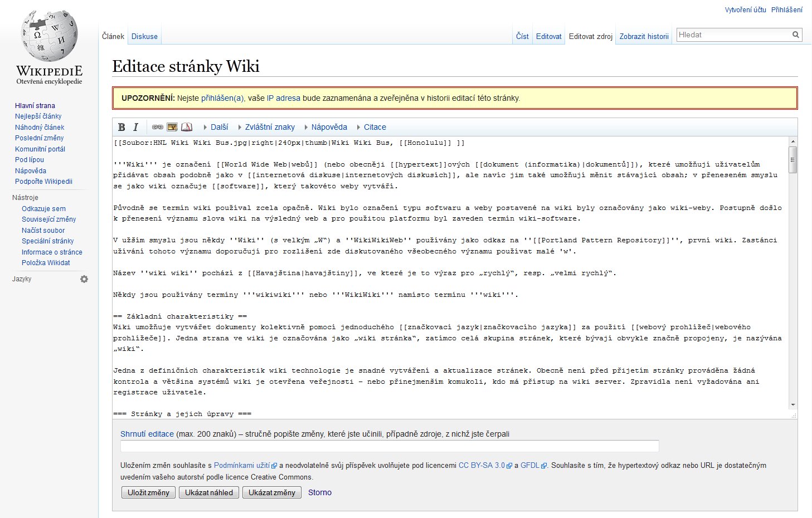The width and height of the screenshot is (812, 518).
Task: Open Speciální stránky under Nástroje
Action: [48, 241]
